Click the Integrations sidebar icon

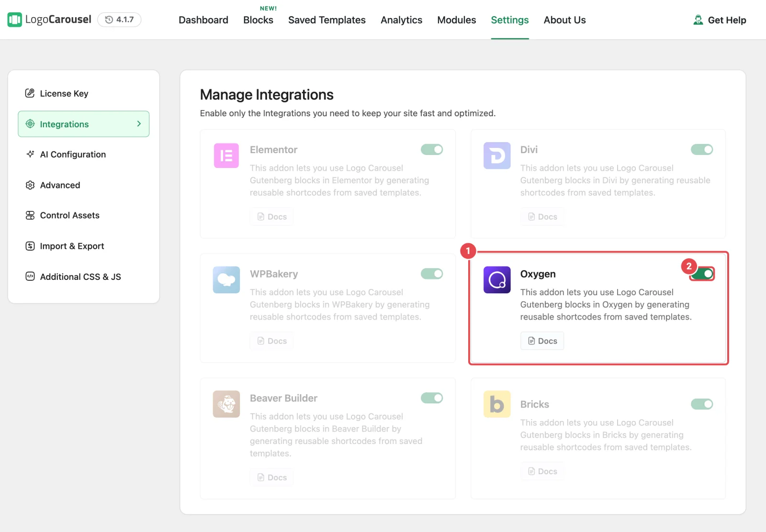(x=30, y=124)
